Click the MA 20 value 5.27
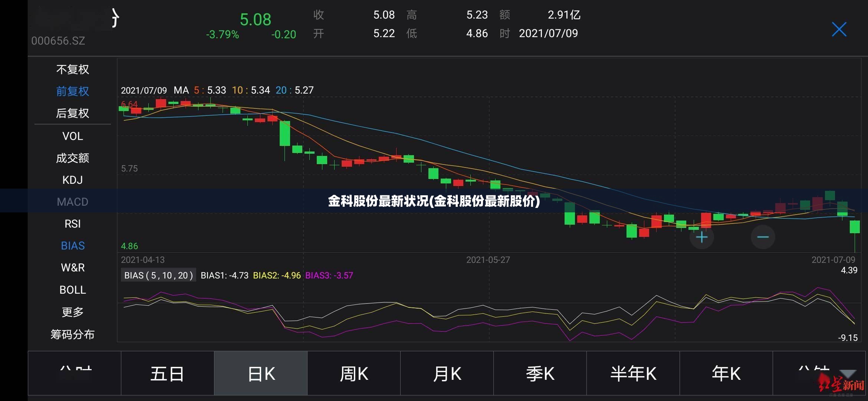The image size is (868, 401). click(x=304, y=90)
